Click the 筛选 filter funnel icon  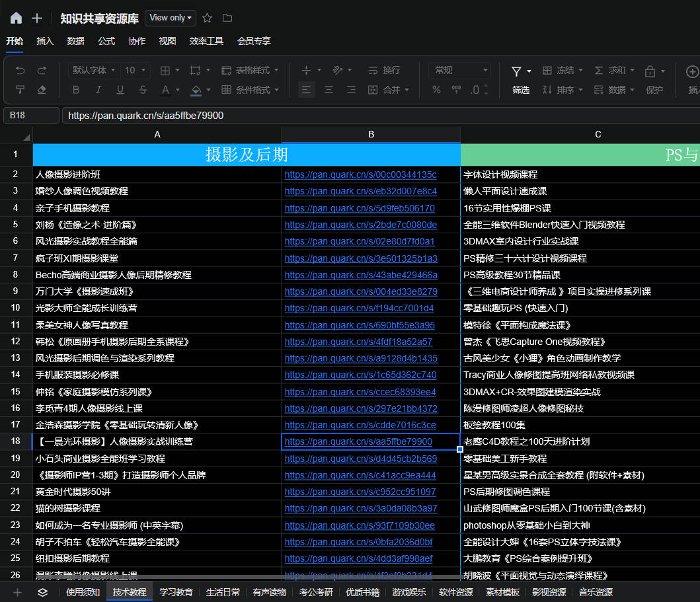click(x=516, y=71)
